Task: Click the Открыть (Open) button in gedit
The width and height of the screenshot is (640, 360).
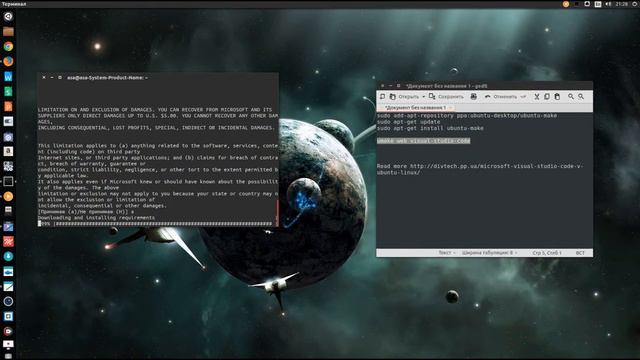Action: coord(404,97)
